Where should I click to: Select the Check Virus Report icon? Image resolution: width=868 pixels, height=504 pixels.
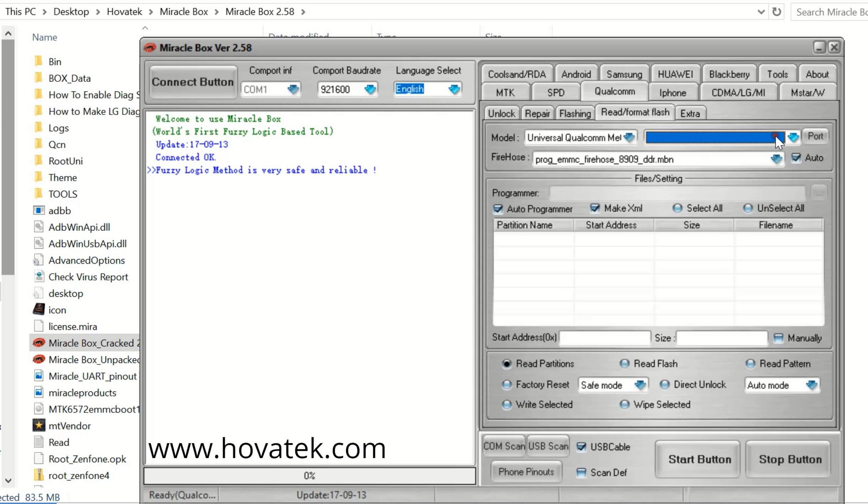pyautogui.click(x=38, y=276)
